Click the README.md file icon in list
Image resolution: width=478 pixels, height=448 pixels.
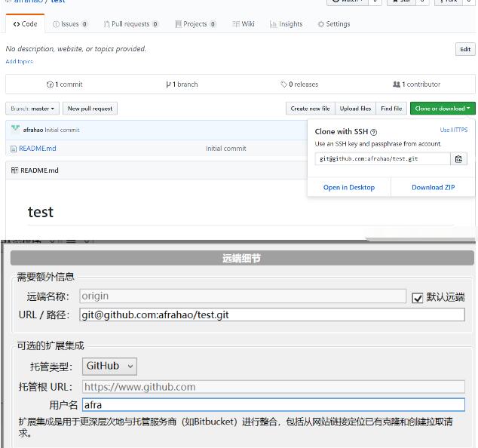14,149
